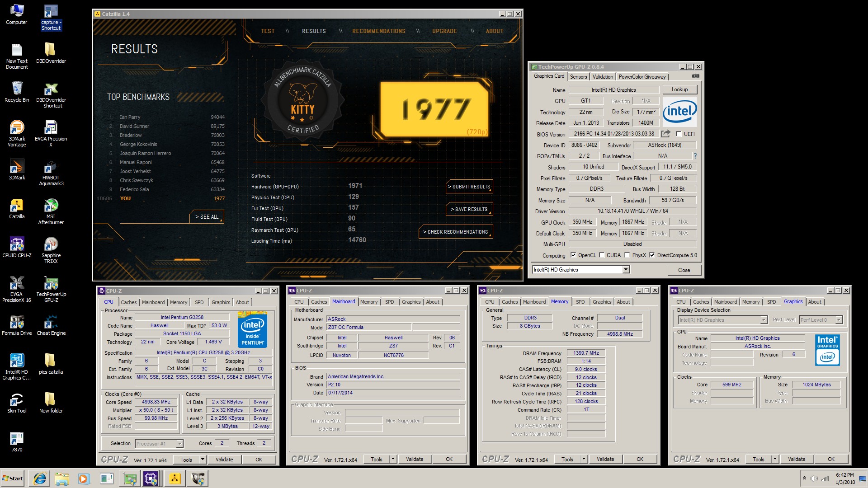The width and height of the screenshot is (868, 488).
Task: Open PowerColor Giveaway tab in GPU-Z
Action: point(642,77)
